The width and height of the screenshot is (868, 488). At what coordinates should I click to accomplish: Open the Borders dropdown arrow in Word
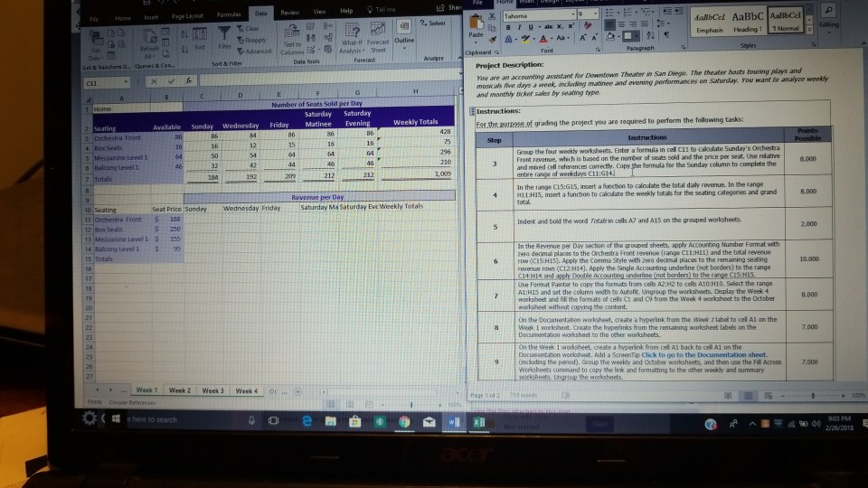pyautogui.click(x=637, y=36)
